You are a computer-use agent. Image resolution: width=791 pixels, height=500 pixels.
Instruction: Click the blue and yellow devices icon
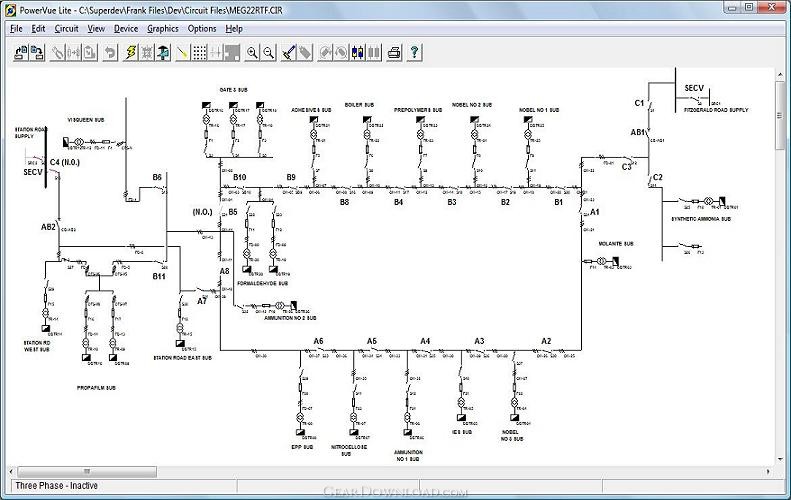click(x=358, y=52)
